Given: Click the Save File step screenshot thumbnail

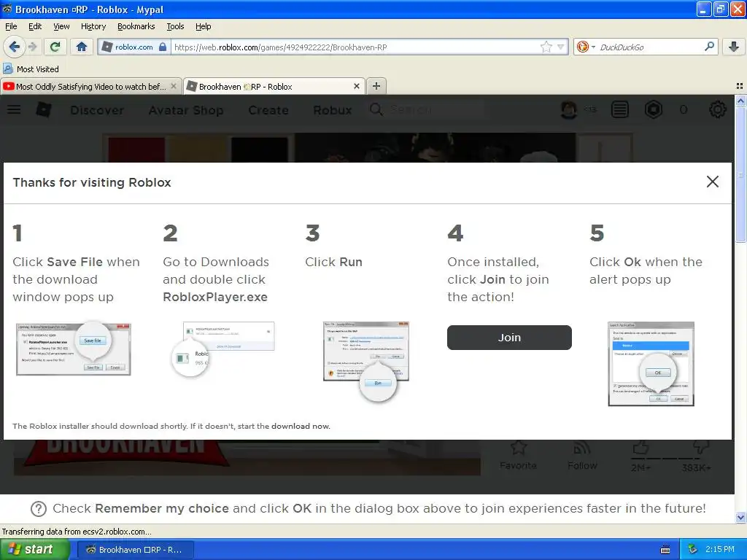Looking at the screenshot, I should click(x=74, y=349).
